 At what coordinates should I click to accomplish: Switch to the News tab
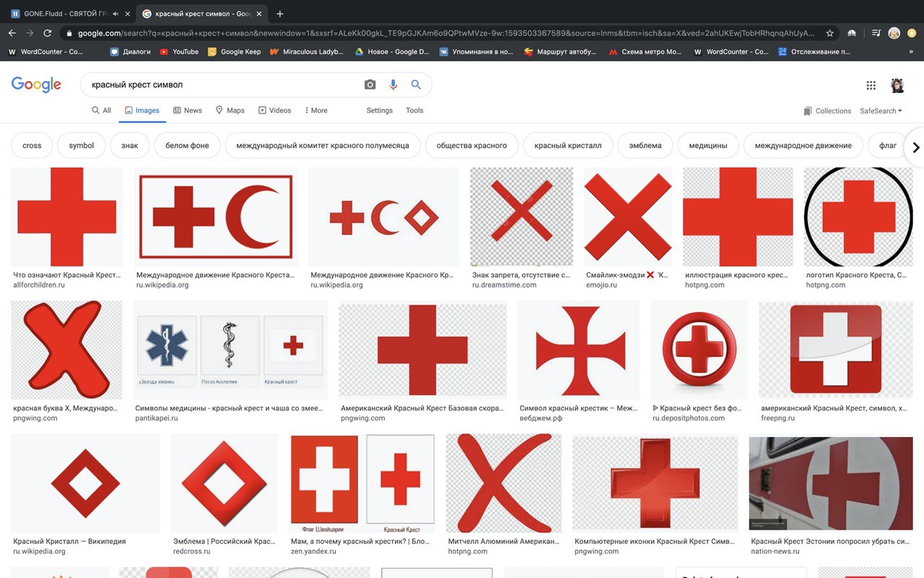188,111
